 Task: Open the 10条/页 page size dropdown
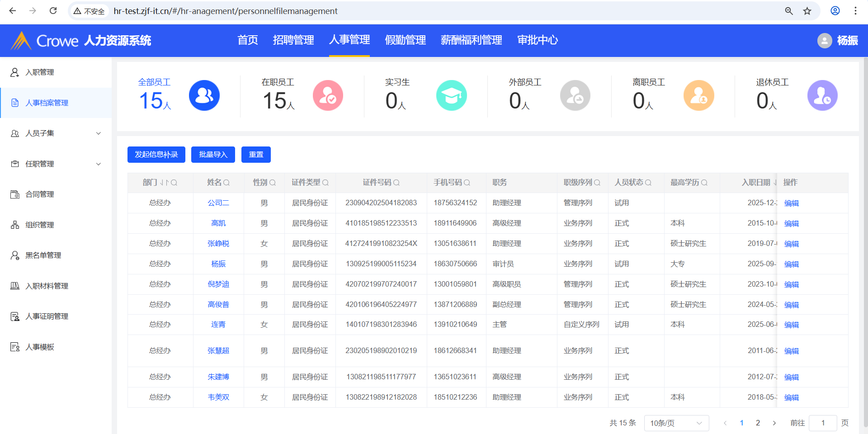click(x=676, y=423)
